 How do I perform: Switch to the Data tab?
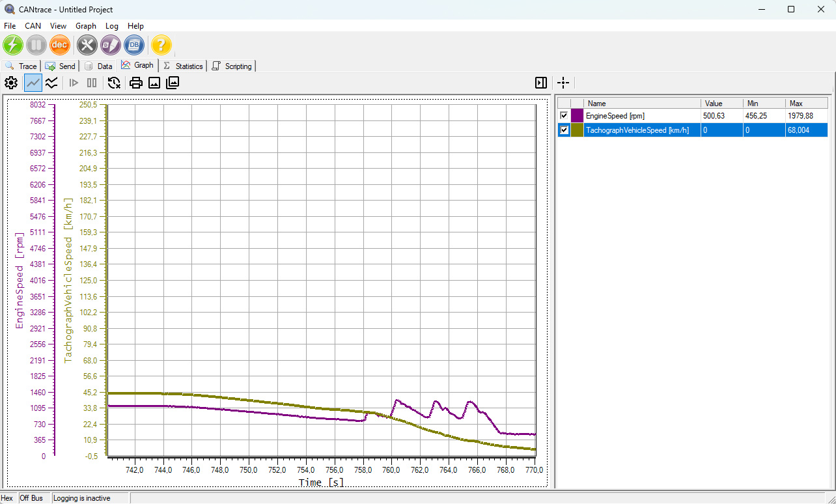(x=99, y=66)
